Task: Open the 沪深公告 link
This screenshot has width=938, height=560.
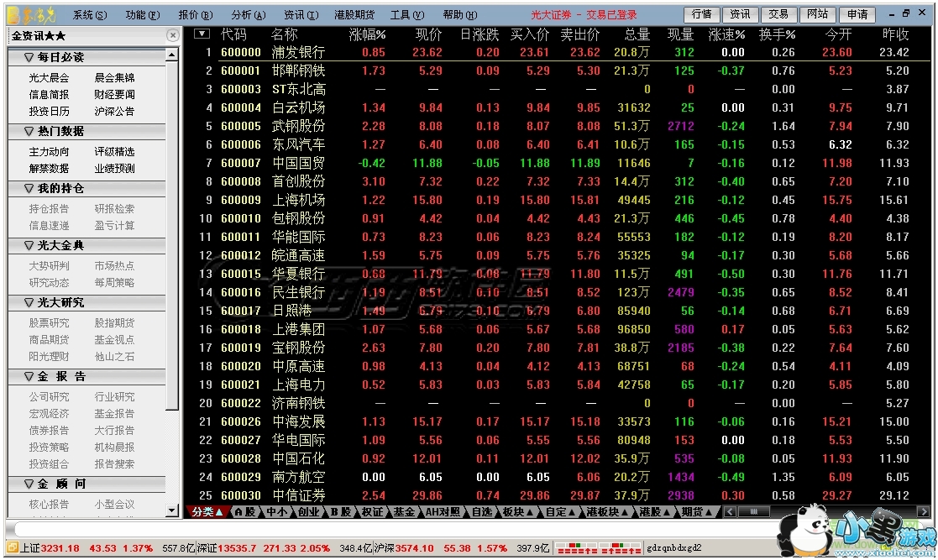Action: tap(114, 112)
